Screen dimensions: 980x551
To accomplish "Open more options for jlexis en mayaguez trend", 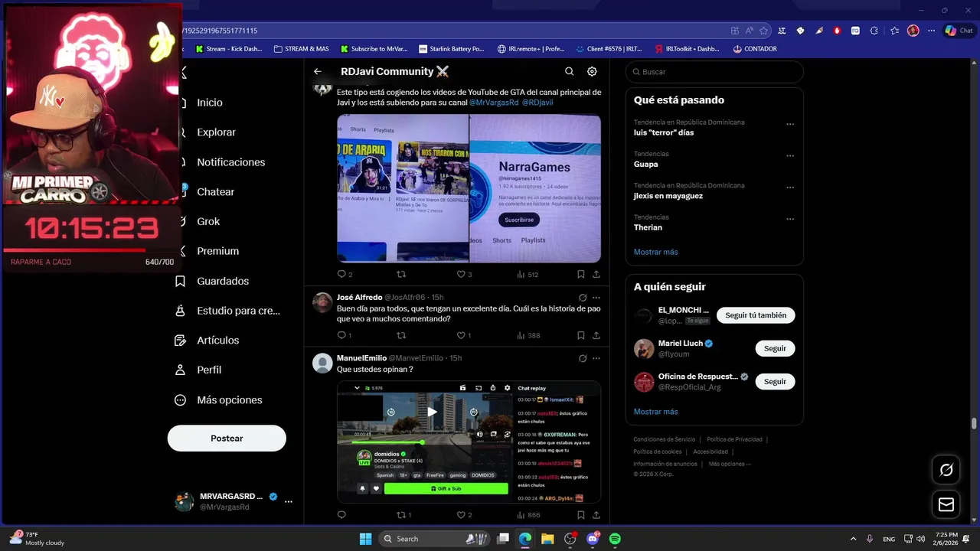I will 790,187.
